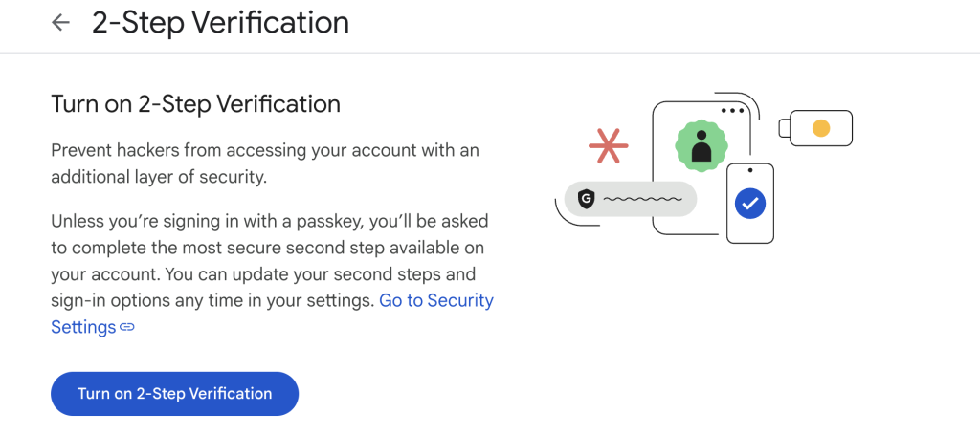Click the Prevent hackers description paragraph

264,163
